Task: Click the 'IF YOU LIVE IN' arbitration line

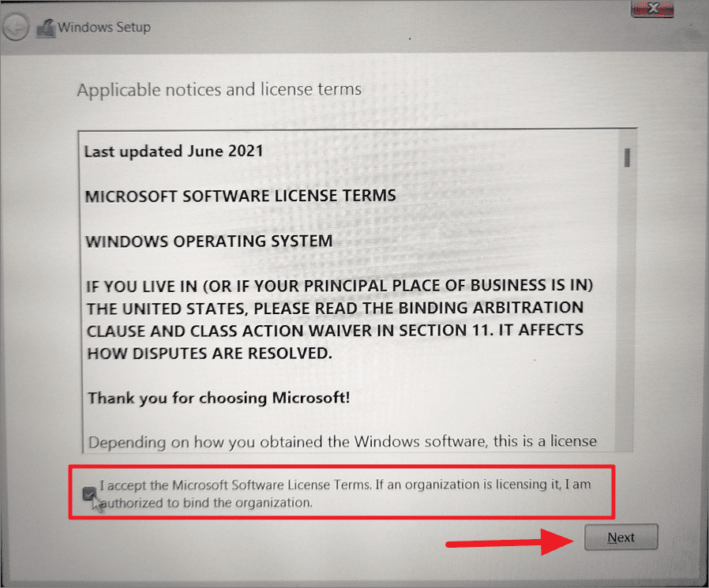Action: 339,286
